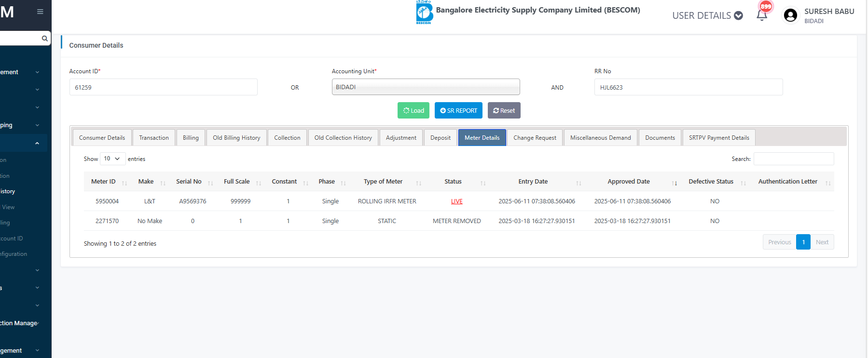Focus the RR No input field
868x358 pixels.
pyautogui.click(x=689, y=87)
